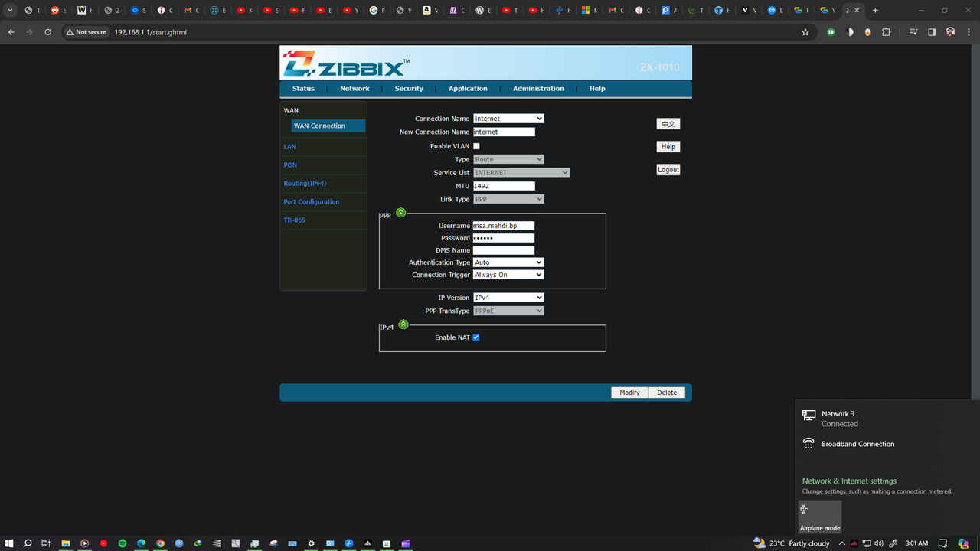Select WAN Connection in the sidebar
The width and height of the screenshot is (980, 551).
click(x=328, y=126)
